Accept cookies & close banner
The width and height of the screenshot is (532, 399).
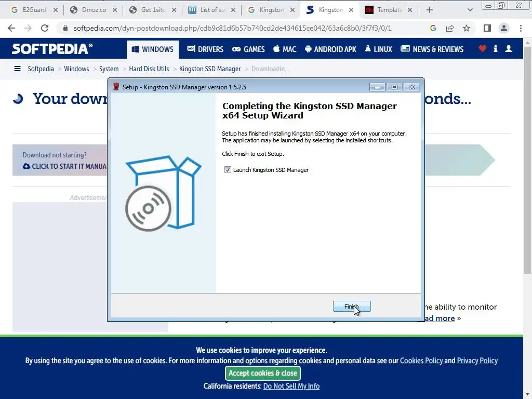(263, 373)
